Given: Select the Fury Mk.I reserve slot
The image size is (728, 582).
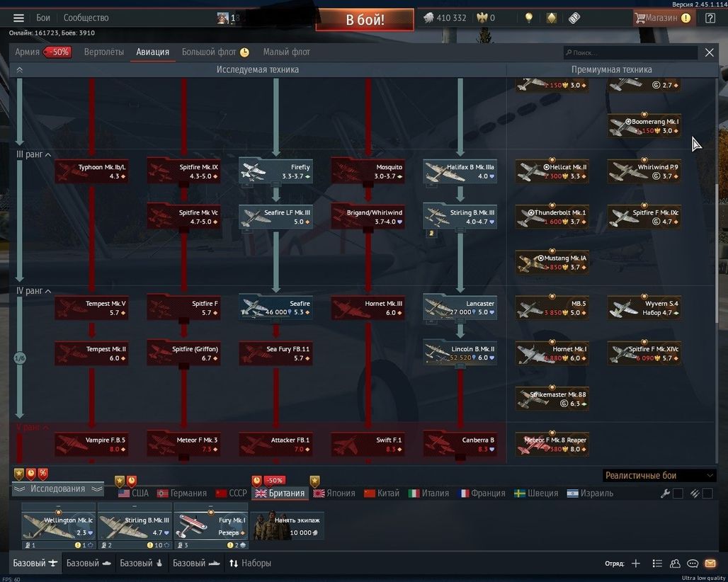Looking at the screenshot, I should coord(211,526).
